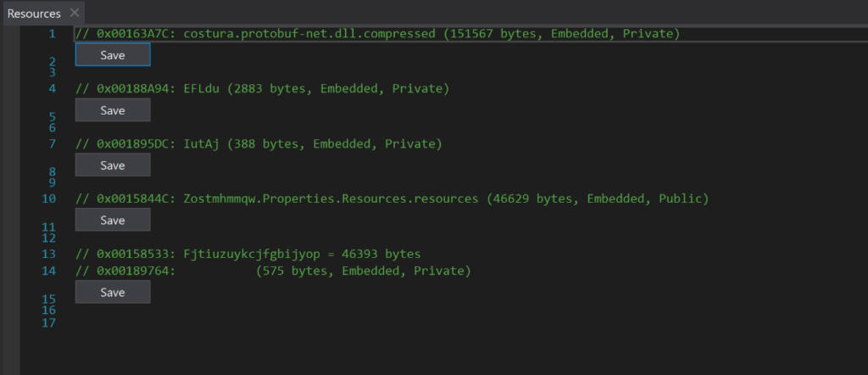Click line number 1 in the gutter
868x375 pixels.
[52, 34]
